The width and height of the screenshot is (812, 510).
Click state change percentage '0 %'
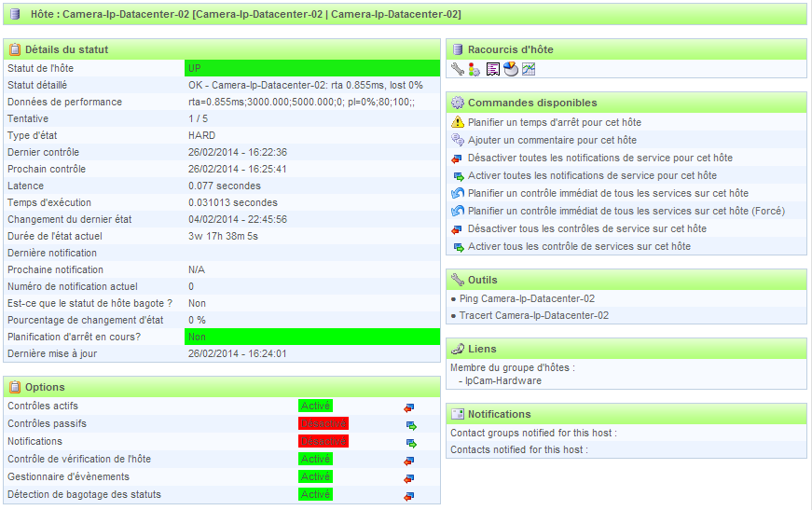click(x=197, y=320)
